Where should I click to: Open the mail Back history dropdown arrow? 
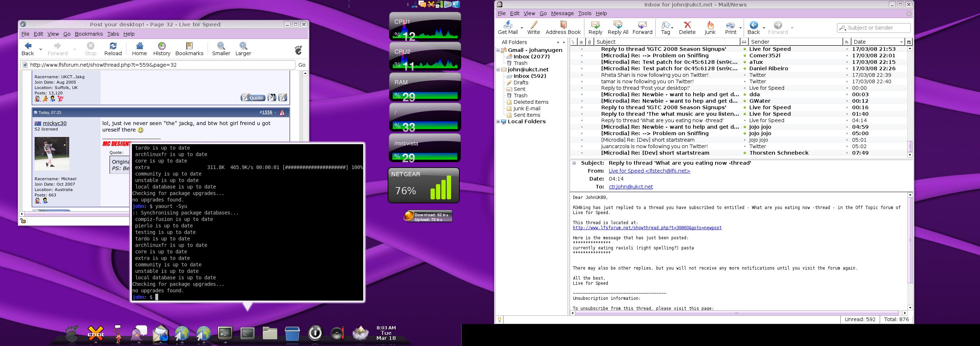(x=763, y=28)
